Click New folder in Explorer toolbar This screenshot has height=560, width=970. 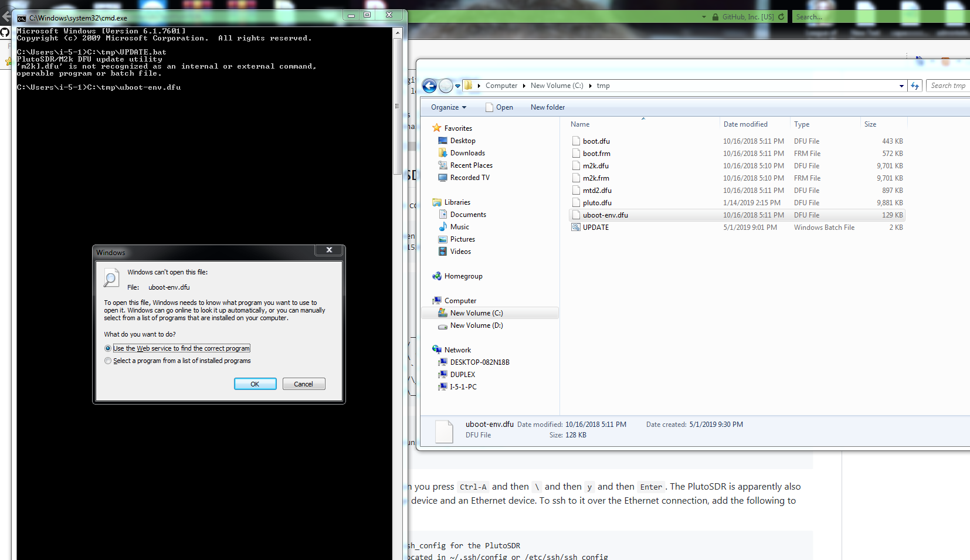point(548,107)
